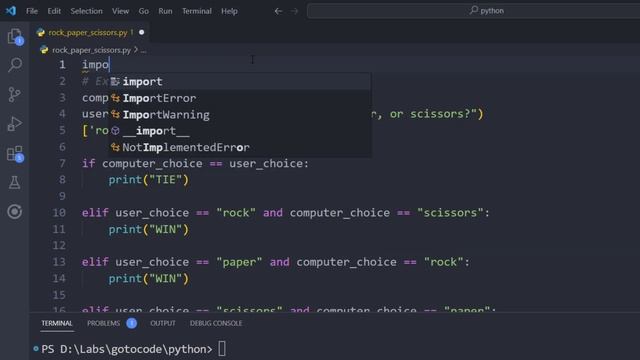Switch to the OUTPUT panel tab

(163, 323)
